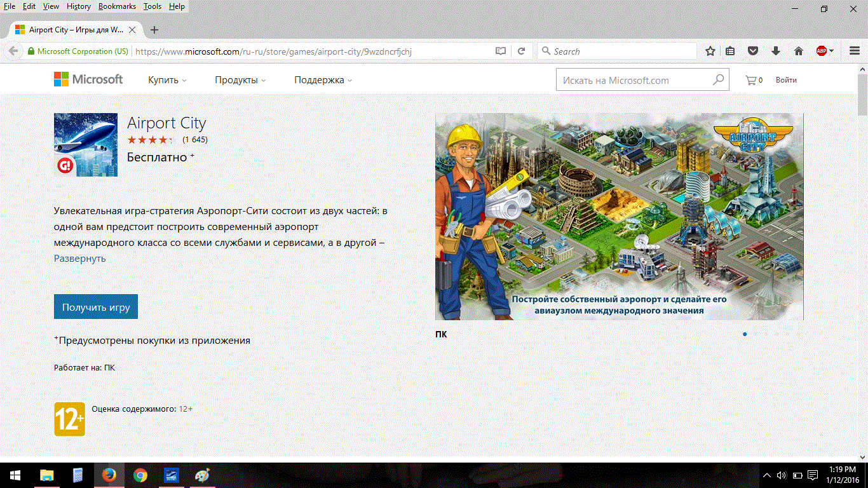Click the Получить игру button
The height and width of the screenshot is (488, 868).
(x=96, y=307)
